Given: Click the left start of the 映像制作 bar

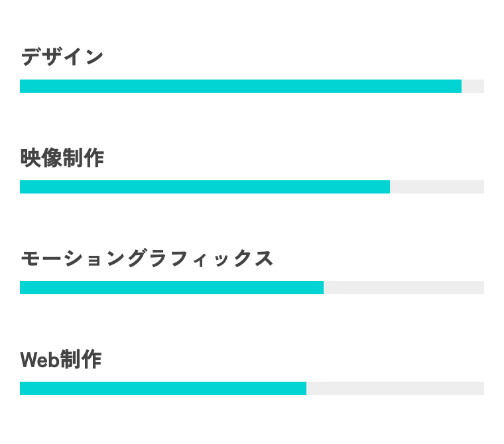Looking at the screenshot, I should coord(21,187).
